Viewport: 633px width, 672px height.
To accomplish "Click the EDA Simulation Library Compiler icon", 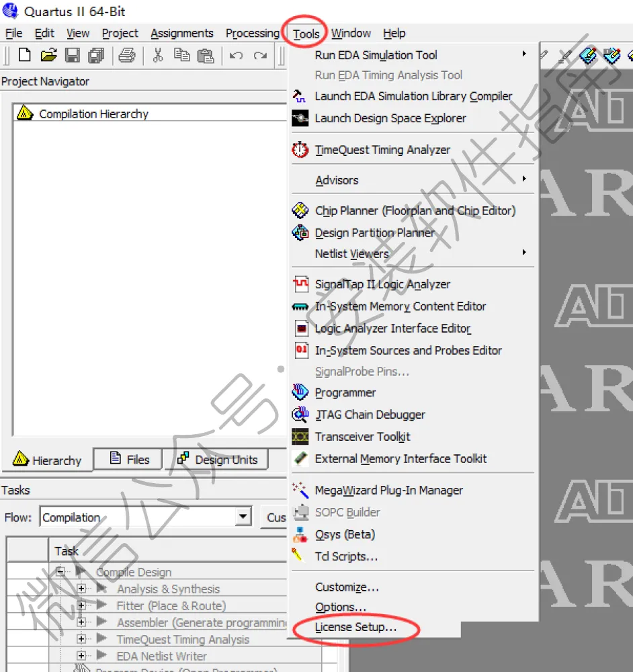I will click(x=300, y=96).
